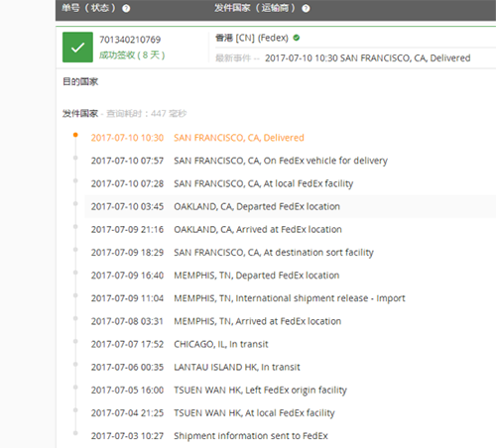Click the orange dot for the Delivered event
This screenshot has width=496, height=448.
[75, 135]
